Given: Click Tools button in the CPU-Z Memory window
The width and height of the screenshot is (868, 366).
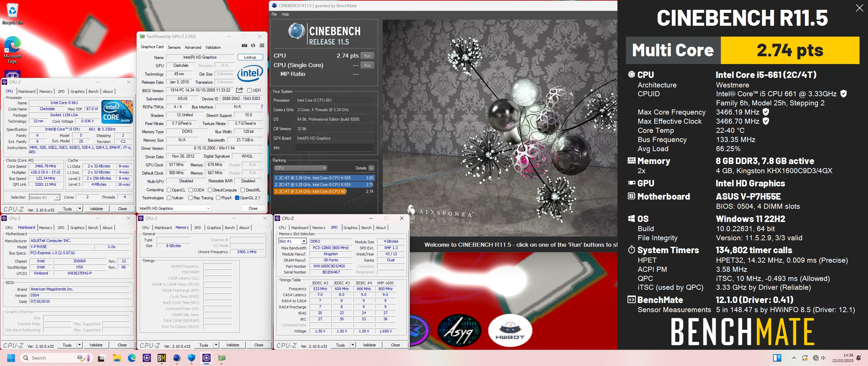Looking at the screenshot, I should coord(204,345).
